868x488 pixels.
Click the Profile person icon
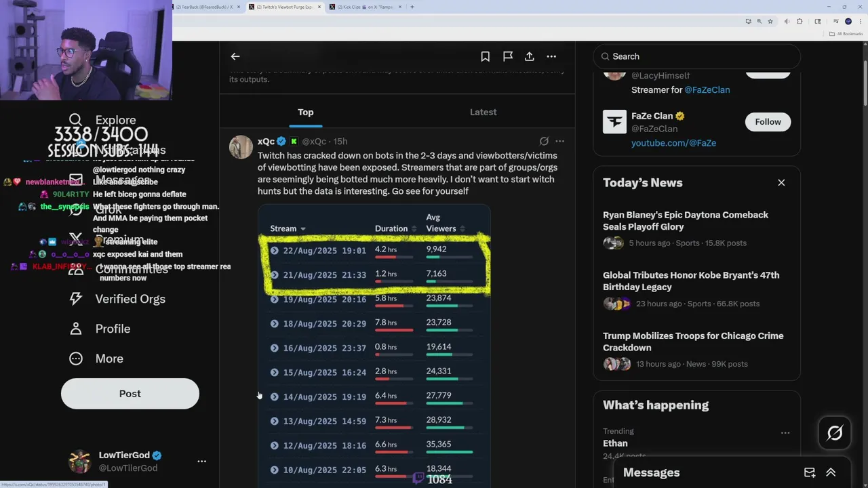[76, 329]
